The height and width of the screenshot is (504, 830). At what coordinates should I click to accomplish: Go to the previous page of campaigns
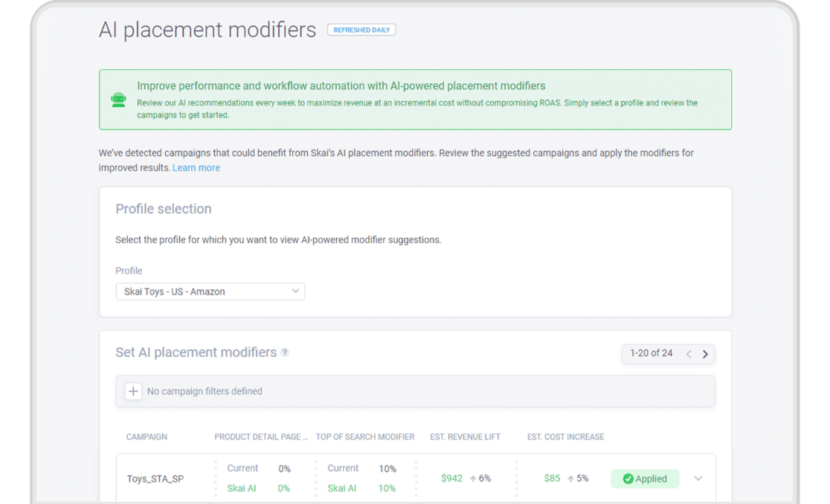(x=689, y=354)
